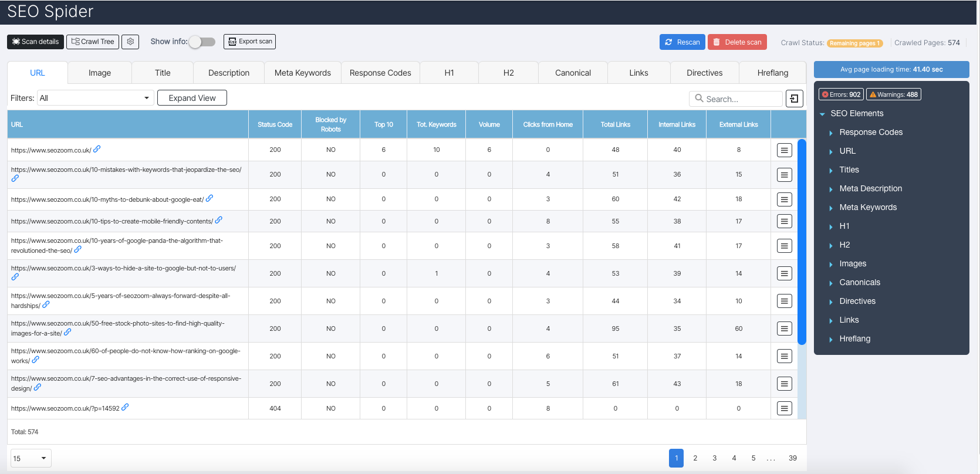Click the Expand View button
Screen dimensions: 980x474
click(192, 98)
